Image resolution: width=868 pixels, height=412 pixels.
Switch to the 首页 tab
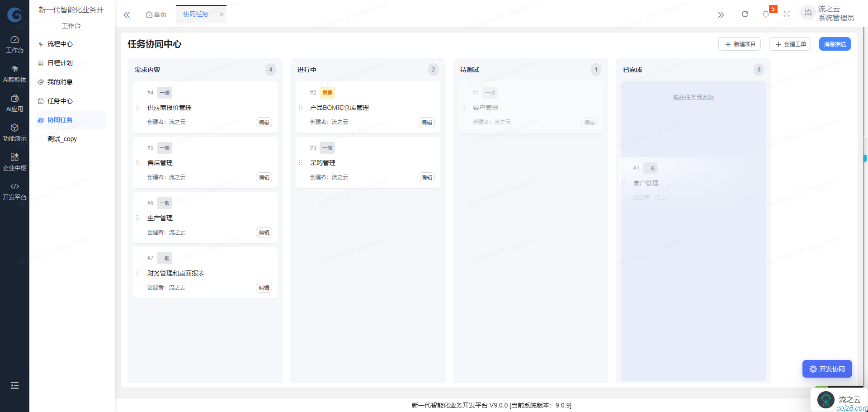coord(156,14)
